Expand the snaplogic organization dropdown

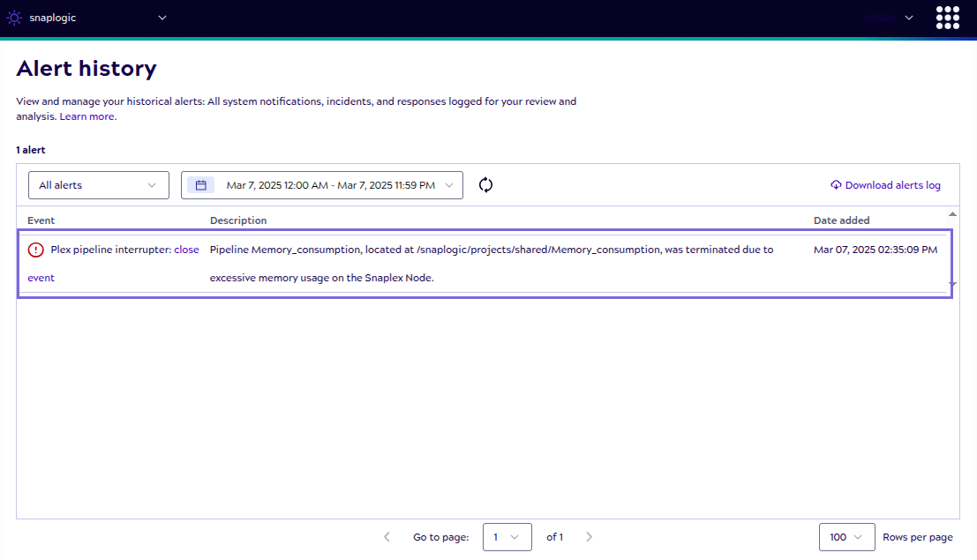[162, 18]
